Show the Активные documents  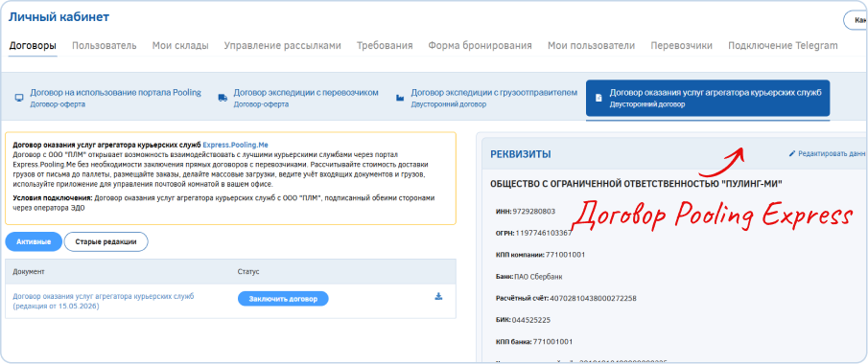[x=34, y=241]
